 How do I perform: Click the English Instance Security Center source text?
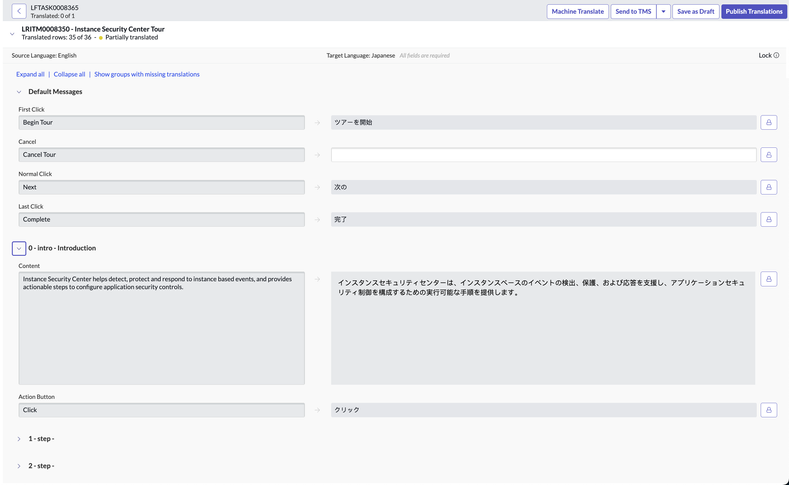coord(162,328)
